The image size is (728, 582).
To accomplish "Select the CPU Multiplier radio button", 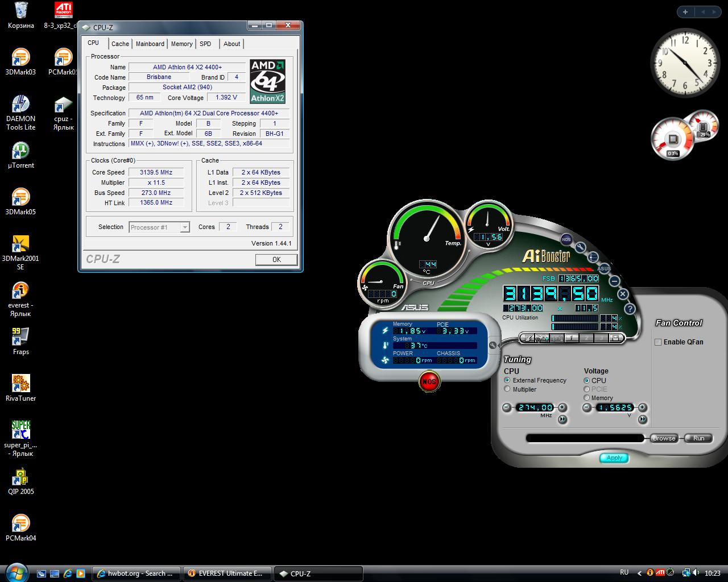I will (x=507, y=389).
